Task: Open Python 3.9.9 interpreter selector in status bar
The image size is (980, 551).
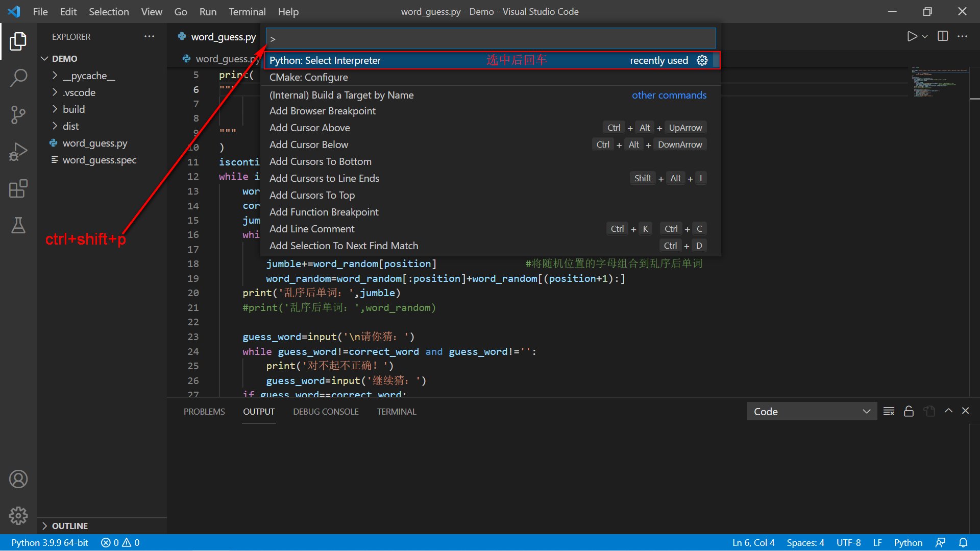Action: point(49,542)
